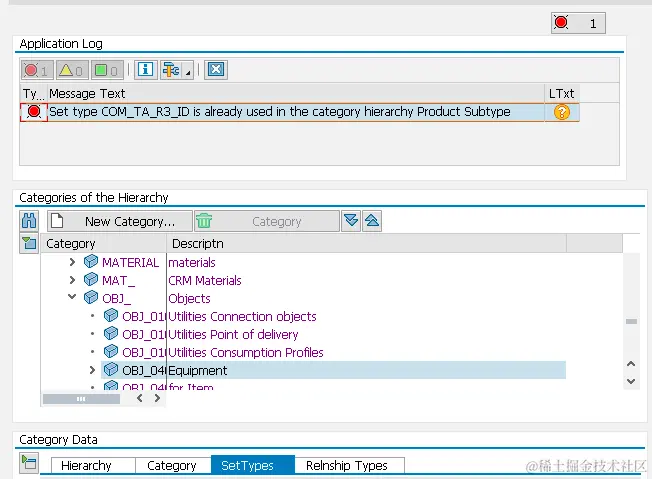Select the Equipment category row
The image size is (652, 479).
(x=333, y=370)
